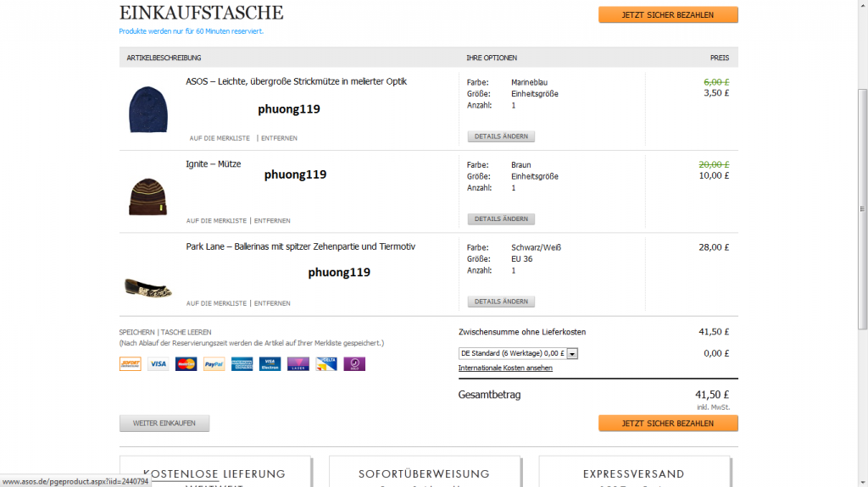Click top 'Jetzt sicher bezahlen' button
Image resolution: width=868 pixels, height=487 pixels.
point(668,14)
